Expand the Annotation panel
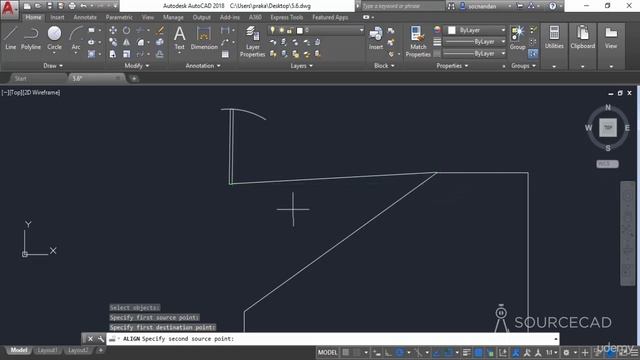 tap(203, 66)
